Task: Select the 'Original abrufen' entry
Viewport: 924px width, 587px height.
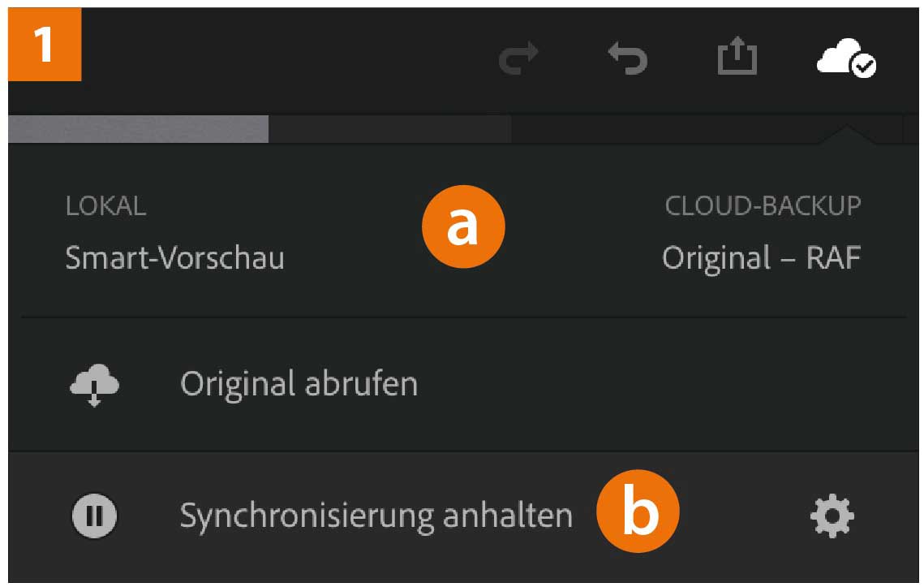Action: [x=299, y=383]
